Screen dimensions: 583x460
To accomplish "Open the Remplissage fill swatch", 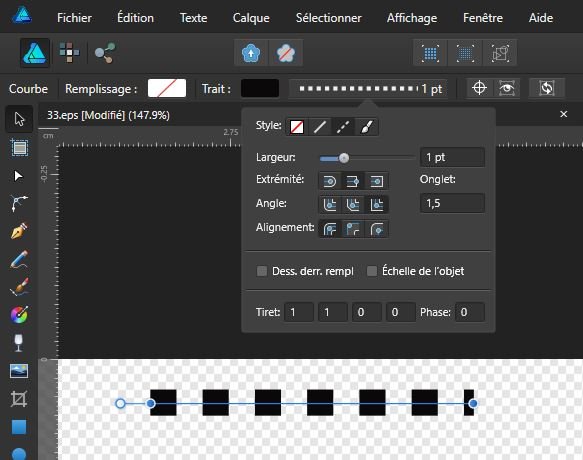I will click(167, 89).
